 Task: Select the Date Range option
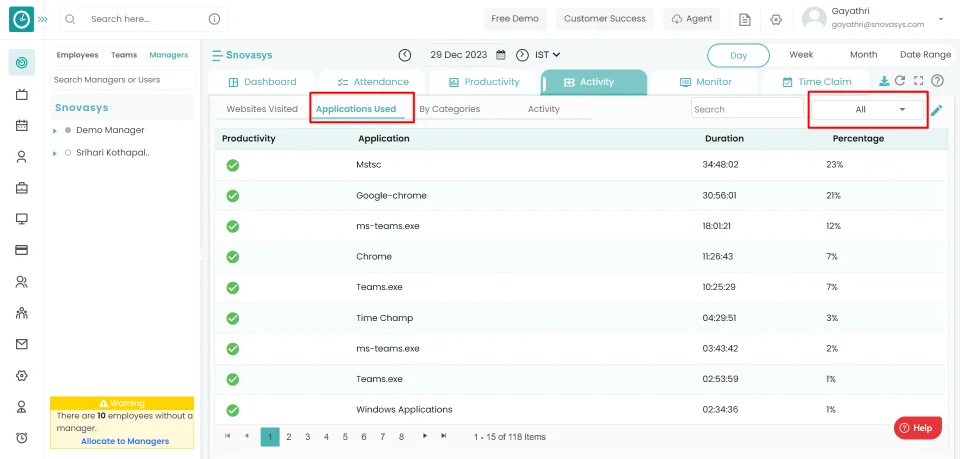[925, 54]
